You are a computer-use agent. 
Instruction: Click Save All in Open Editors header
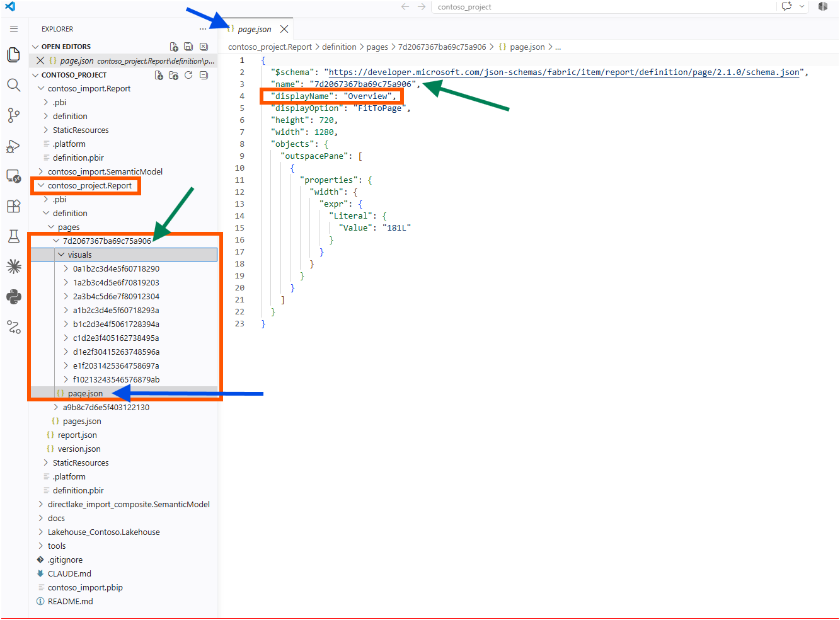(x=188, y=47)
